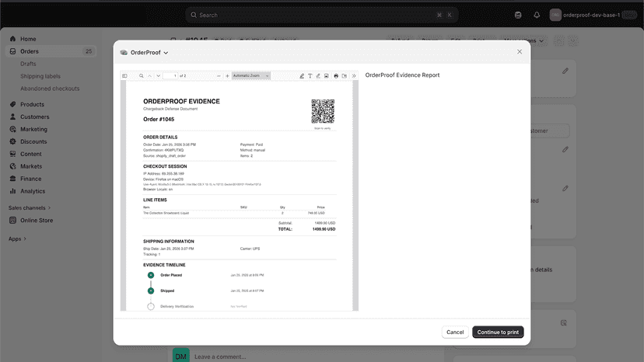Image resolution: width=644 pixels, height=362 pixels.
Task: Click the Customers person icon
Action: pyautogui.click(x=12, y=117)
